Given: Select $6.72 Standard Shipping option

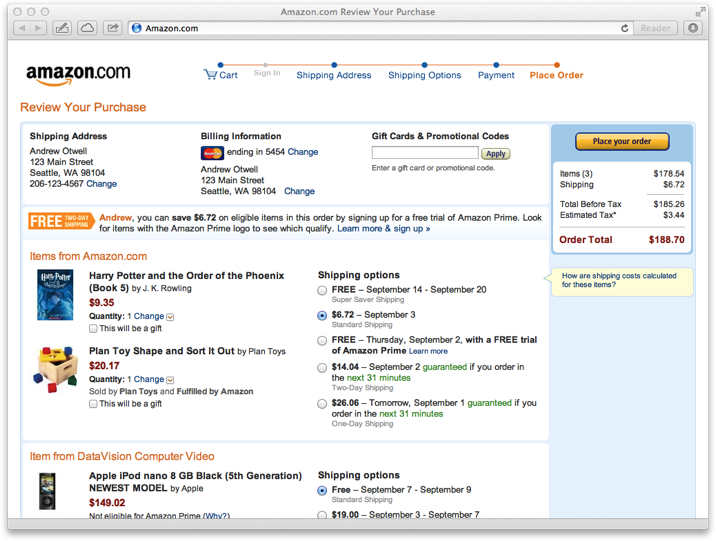Looking at the screenshot, I should tap(322, 315).
